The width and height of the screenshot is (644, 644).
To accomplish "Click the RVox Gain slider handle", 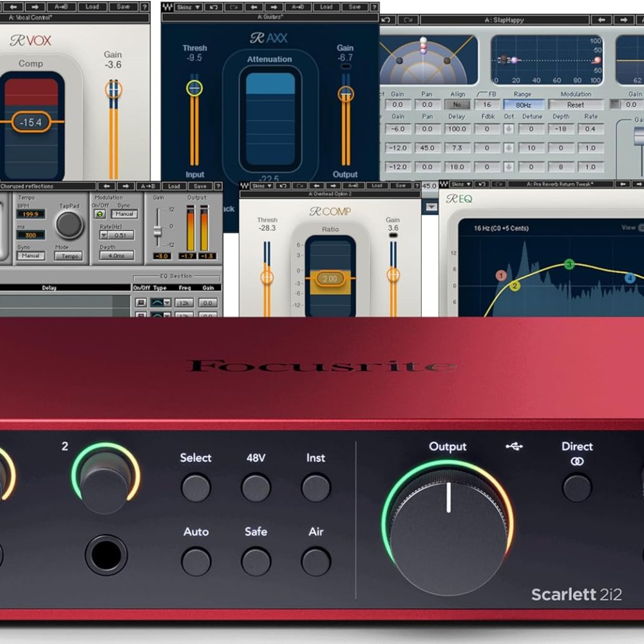I will (113, 89).
